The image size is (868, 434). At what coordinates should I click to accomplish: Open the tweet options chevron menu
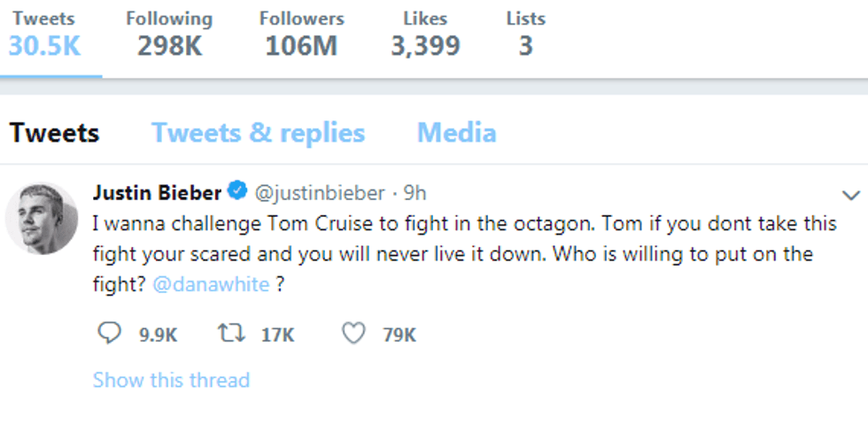850,195
